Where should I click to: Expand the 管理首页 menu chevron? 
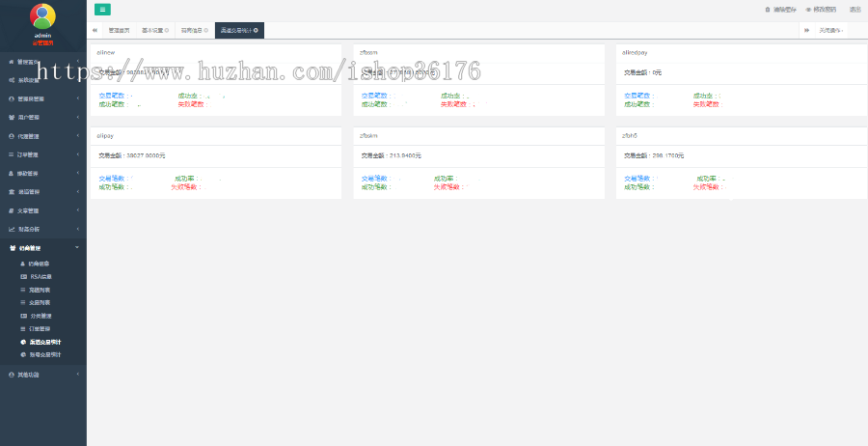coord(77,62)
